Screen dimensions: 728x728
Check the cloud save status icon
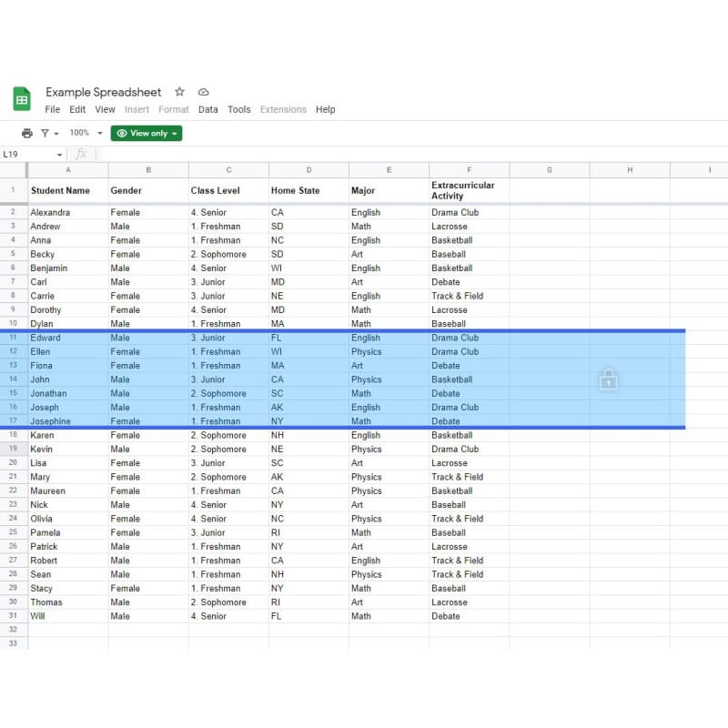(x=203, y=92)
